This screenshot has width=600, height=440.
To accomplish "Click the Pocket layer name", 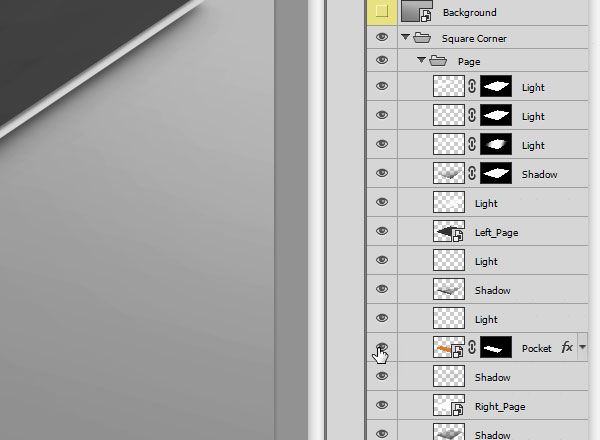I will (x=536, y=349).
